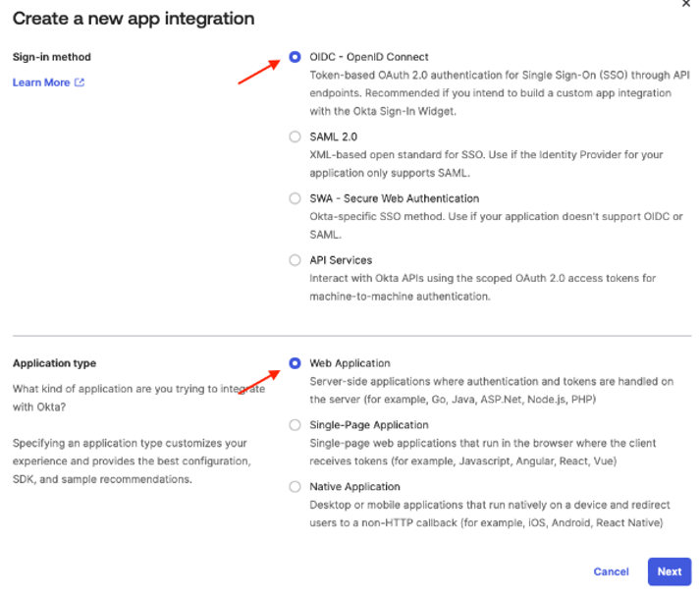Pick the API Services radio button
The height and width of the screenshot is (598, 700).
click(x=295, y=260)
